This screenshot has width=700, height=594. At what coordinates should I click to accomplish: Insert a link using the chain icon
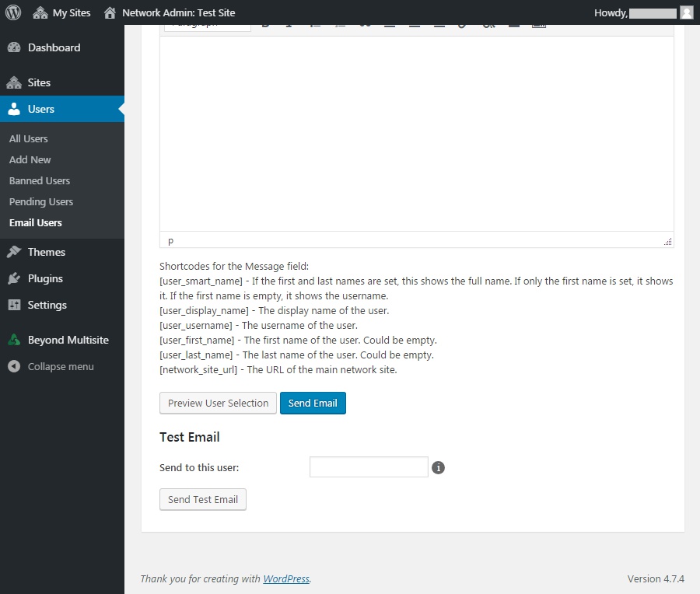click(x=464, y=23)
